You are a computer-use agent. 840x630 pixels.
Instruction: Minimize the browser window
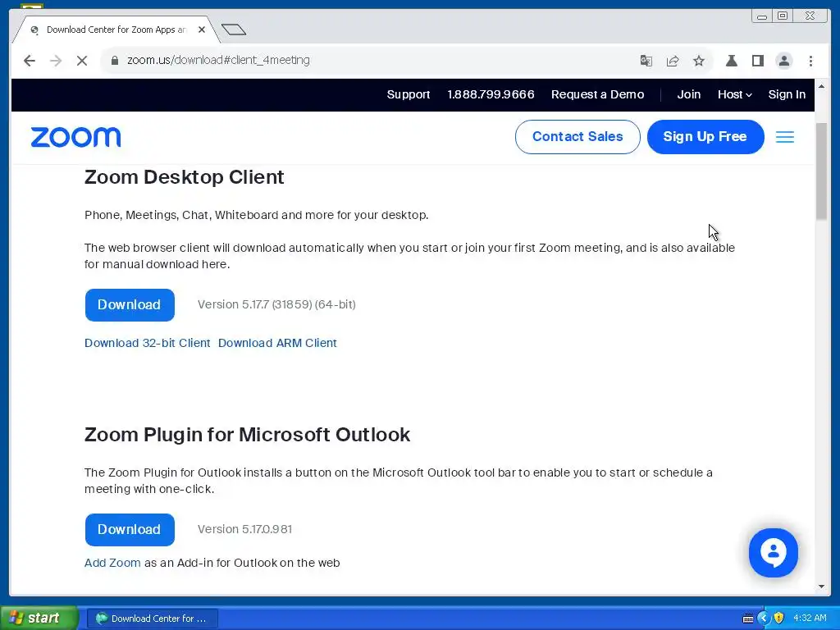pyautogui.click(x=761, y=16)
